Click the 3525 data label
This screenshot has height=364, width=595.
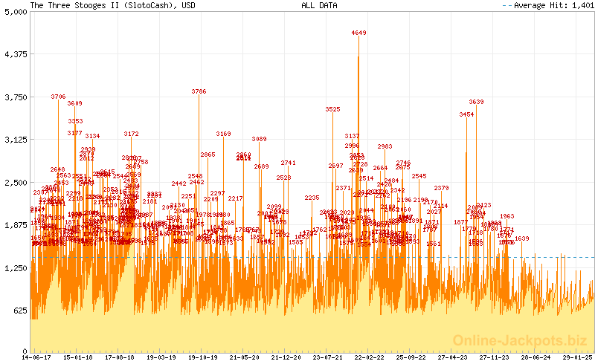[x=332, y=109]
